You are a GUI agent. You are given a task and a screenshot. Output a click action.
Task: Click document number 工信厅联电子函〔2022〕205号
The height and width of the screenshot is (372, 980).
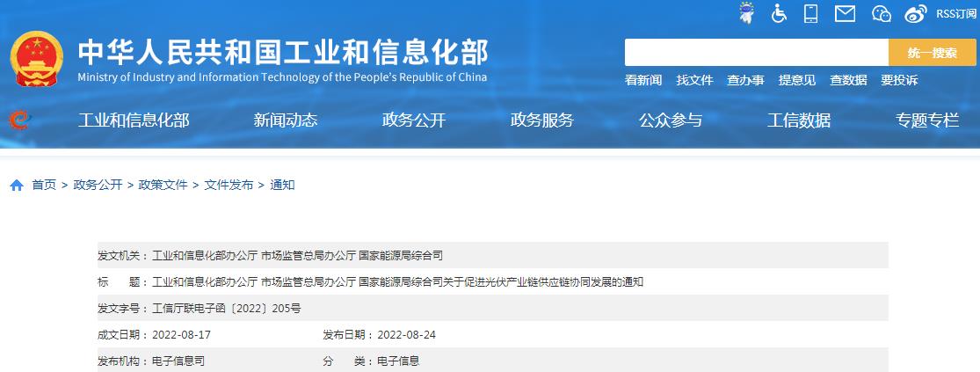[x=227, y=308]
